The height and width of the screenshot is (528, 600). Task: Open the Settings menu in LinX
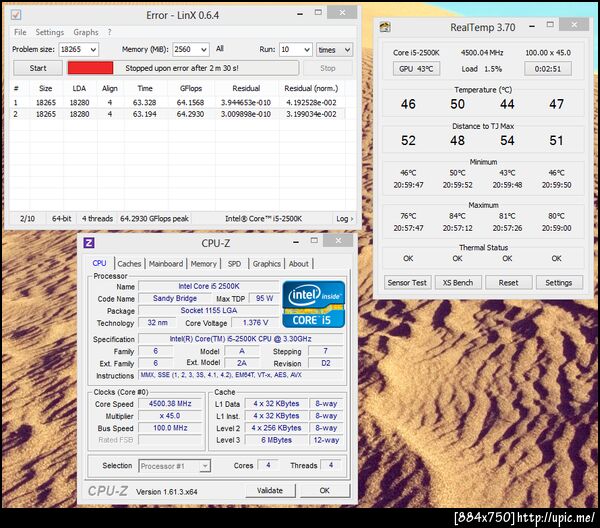pyautogui.click(x=49, y=32)
